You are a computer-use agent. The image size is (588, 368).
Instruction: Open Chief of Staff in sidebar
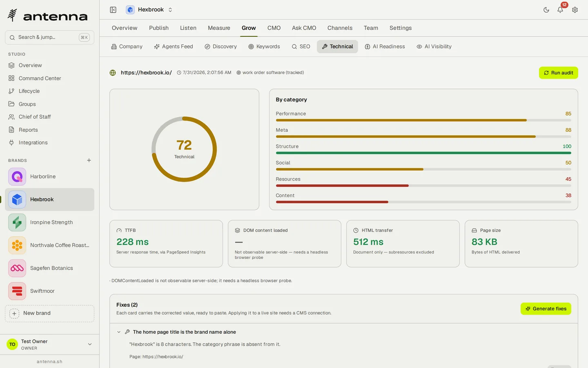tap(49, 117)
